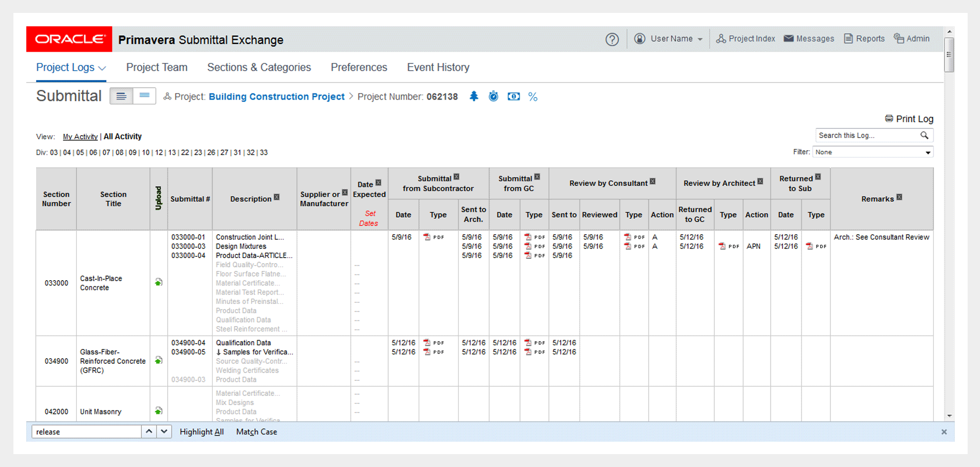980x467 pixels.
Task: Open PDF icon for submittal dated 5/9/16
Action: click(x=427, y=237)
